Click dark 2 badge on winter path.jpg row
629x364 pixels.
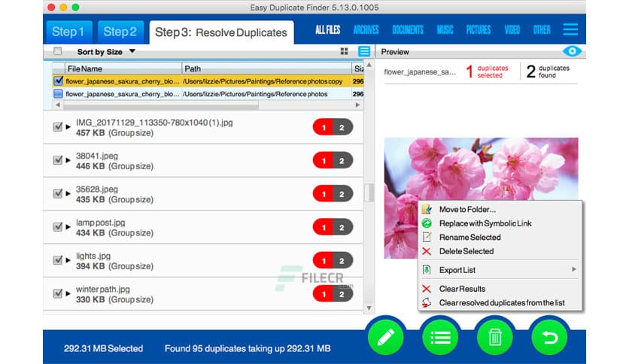[342, 294]
